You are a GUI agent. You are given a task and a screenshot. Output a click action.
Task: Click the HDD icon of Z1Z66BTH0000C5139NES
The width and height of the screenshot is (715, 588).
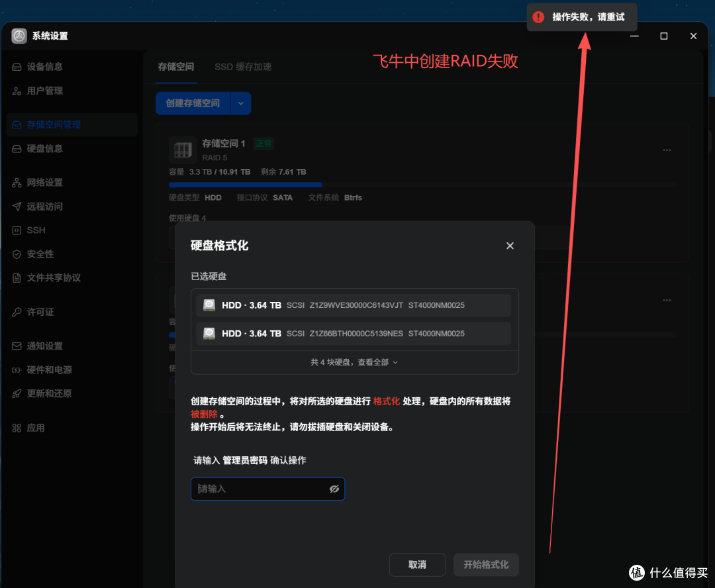(209, 334)
